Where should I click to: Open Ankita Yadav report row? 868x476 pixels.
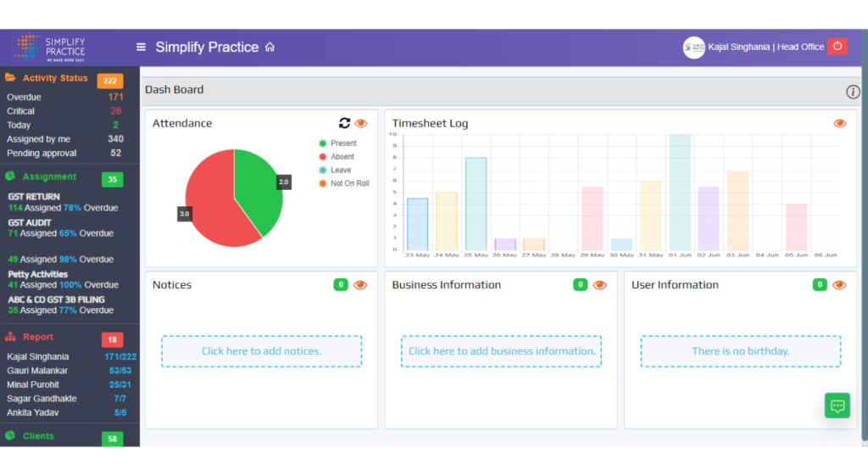point(66,413)
